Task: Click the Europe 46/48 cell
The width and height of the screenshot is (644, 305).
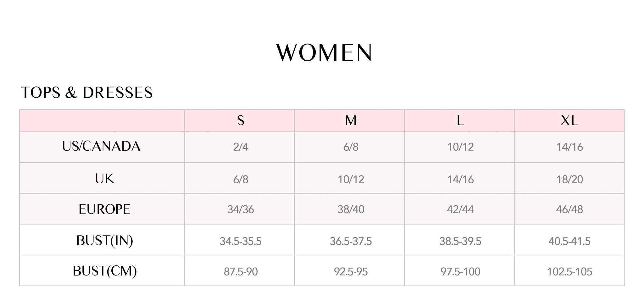Action: click(569, 210)
